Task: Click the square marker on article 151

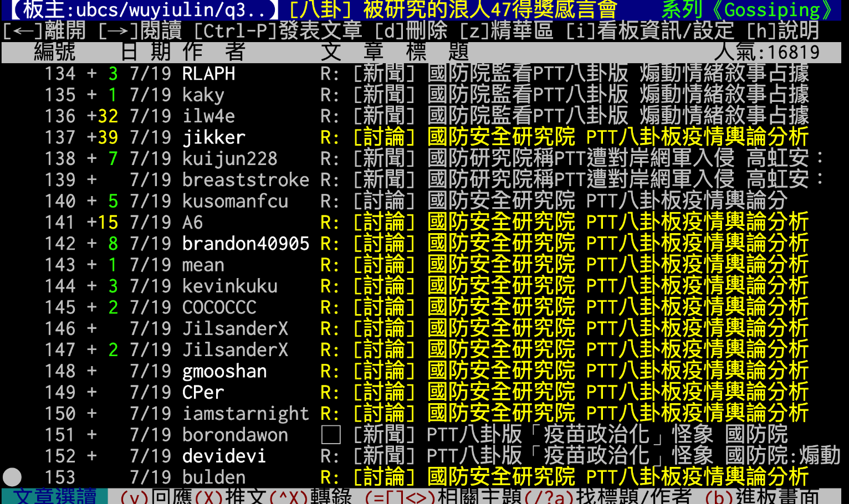Action: [330, 435]
